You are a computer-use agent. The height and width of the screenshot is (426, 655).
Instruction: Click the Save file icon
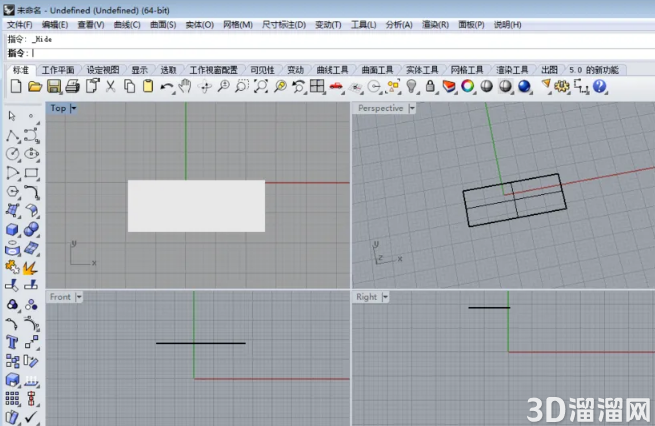tap(54, 86)
